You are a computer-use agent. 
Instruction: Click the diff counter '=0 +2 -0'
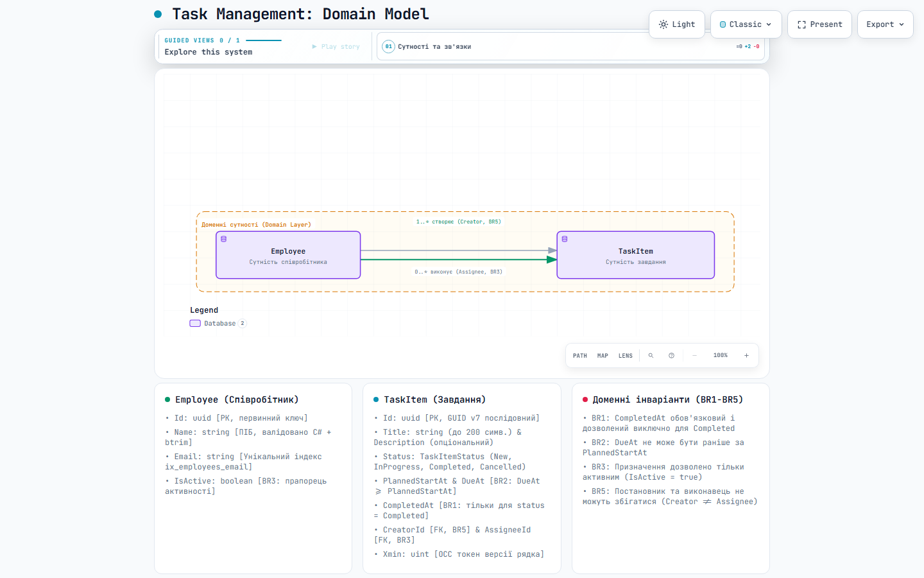pos(748,46)
